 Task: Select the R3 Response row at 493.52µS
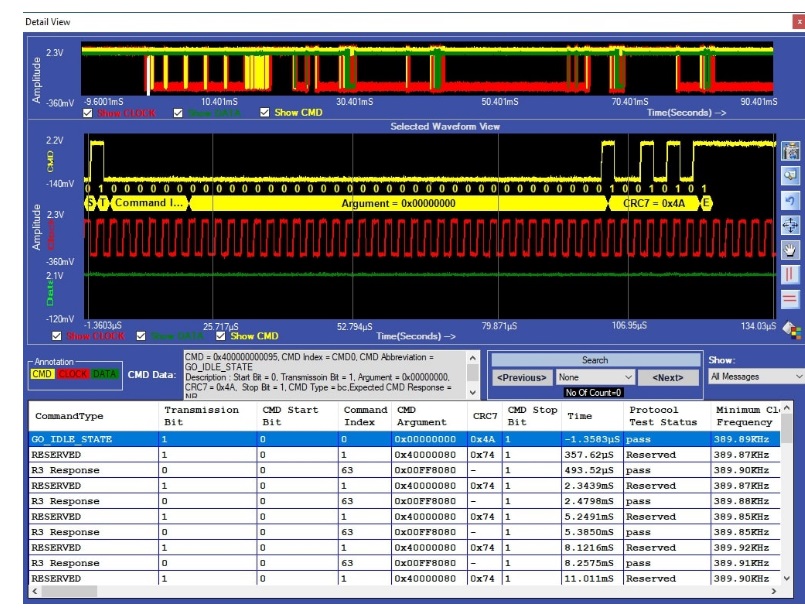click(405, 470)
